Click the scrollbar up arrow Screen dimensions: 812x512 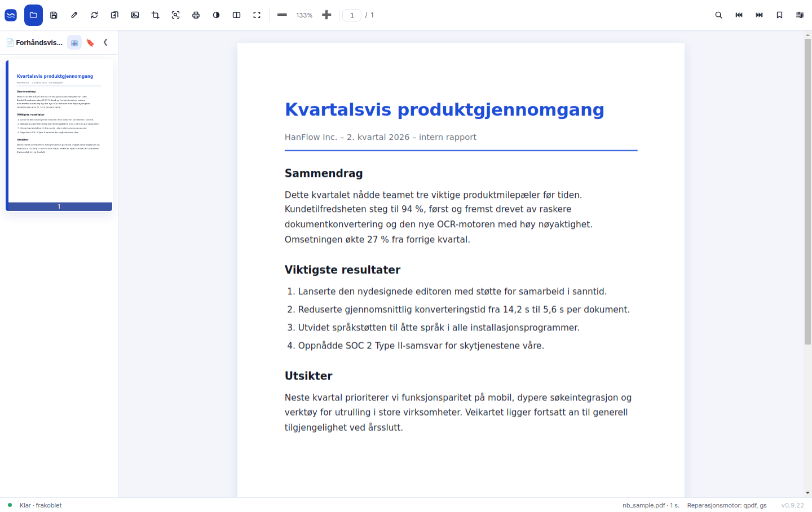point(807,35)
